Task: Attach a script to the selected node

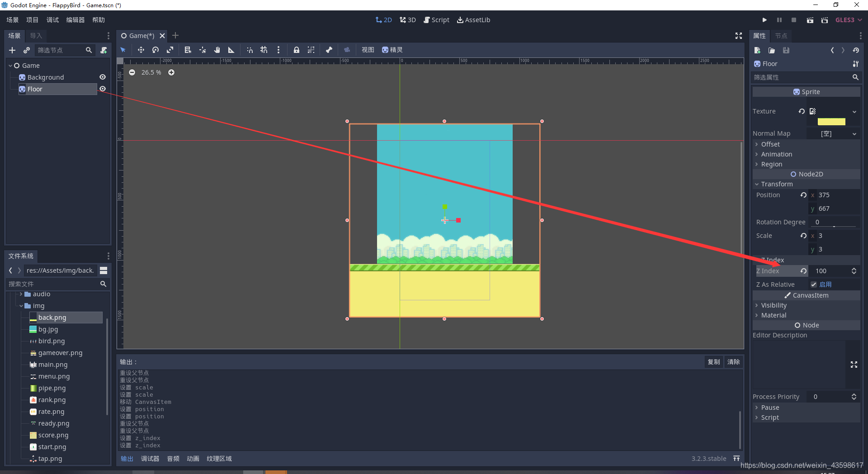Action: click(104, 50)
